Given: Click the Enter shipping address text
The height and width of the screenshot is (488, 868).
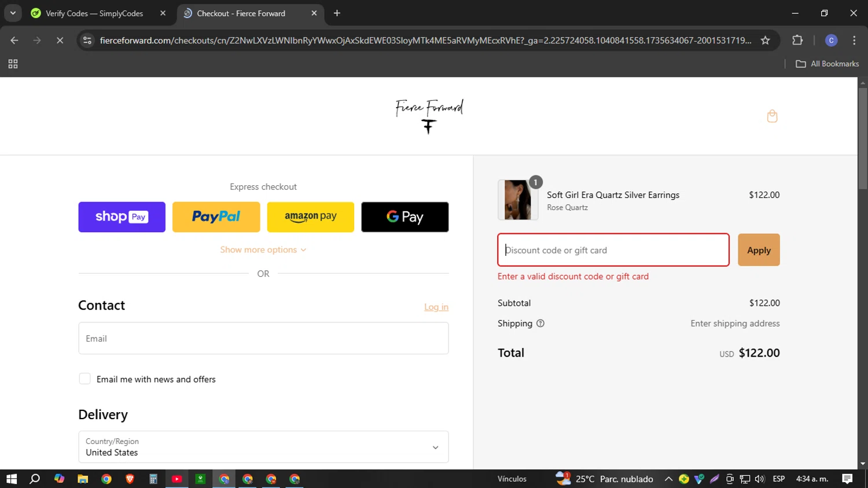Looking at the screenshot, I should pos(735,324).
